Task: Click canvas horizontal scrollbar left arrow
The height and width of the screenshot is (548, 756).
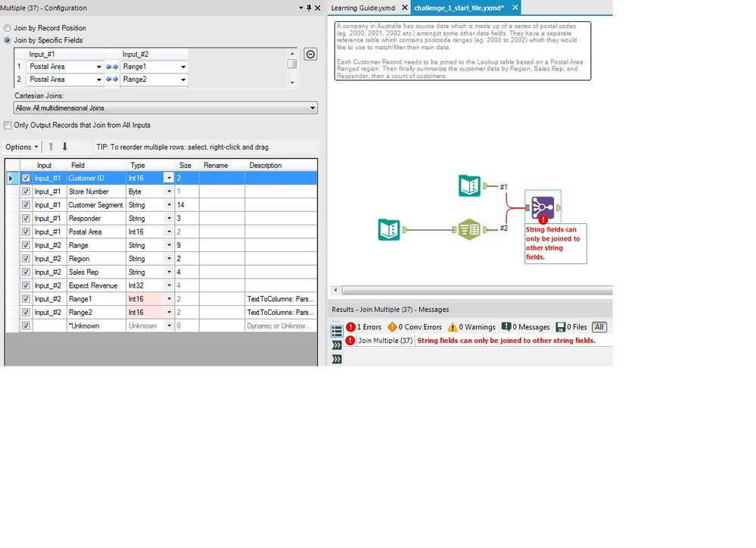Action: 336,290
